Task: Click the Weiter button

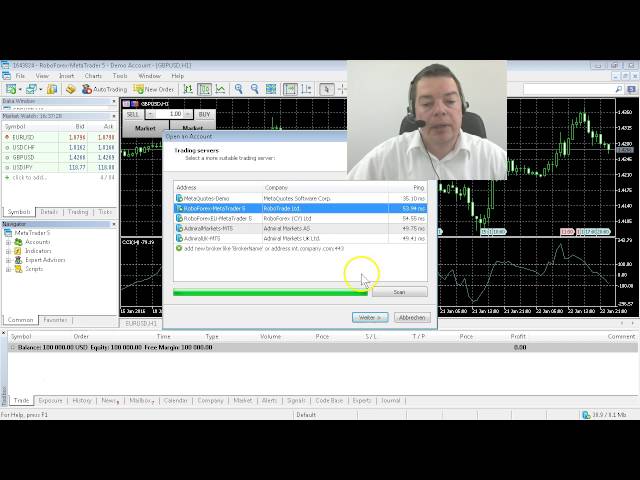Action: click(370, 318)
